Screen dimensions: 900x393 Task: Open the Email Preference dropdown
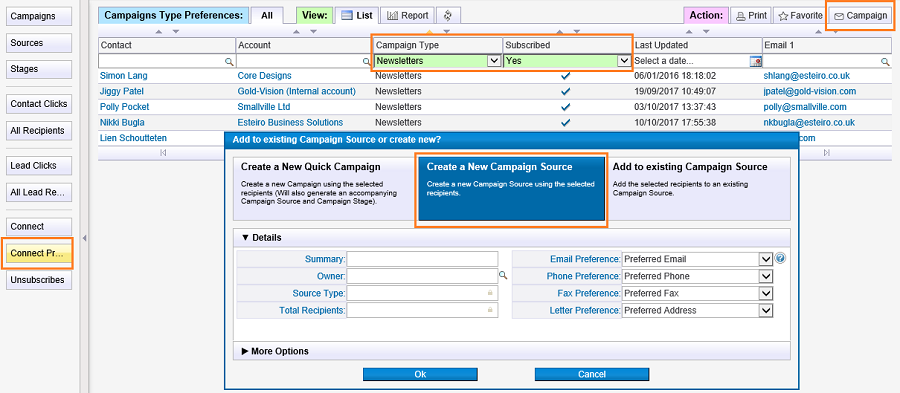pyautogui.click(x=766, y=259)
